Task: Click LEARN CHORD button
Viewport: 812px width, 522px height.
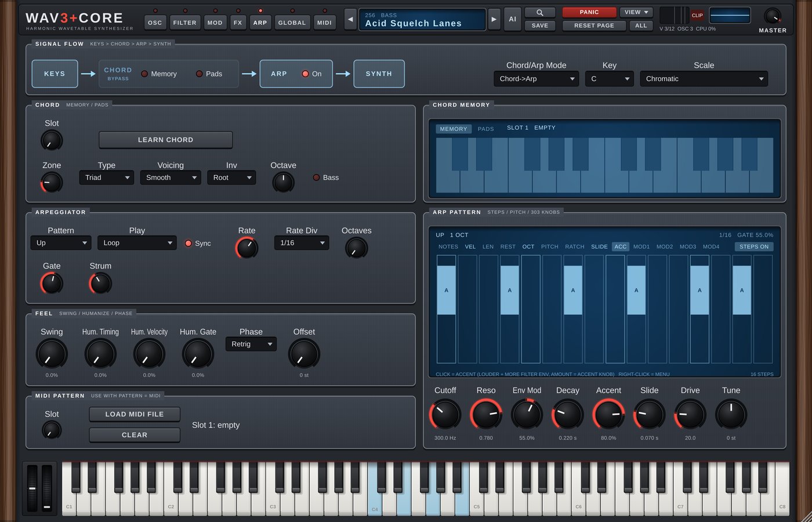Action: coord(165,140)
